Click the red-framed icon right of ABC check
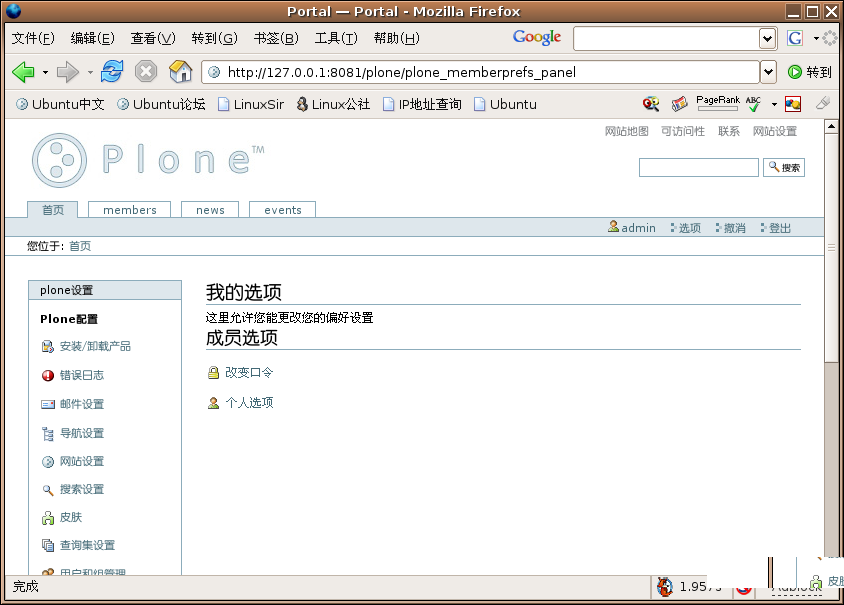This screenshot has width=844, height=605. coord(793,104)
